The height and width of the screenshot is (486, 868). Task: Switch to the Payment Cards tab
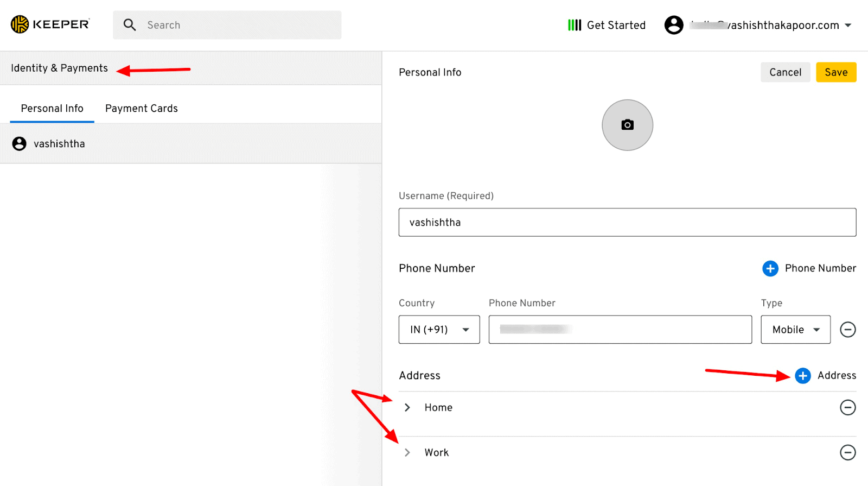[x=142, y=108]
